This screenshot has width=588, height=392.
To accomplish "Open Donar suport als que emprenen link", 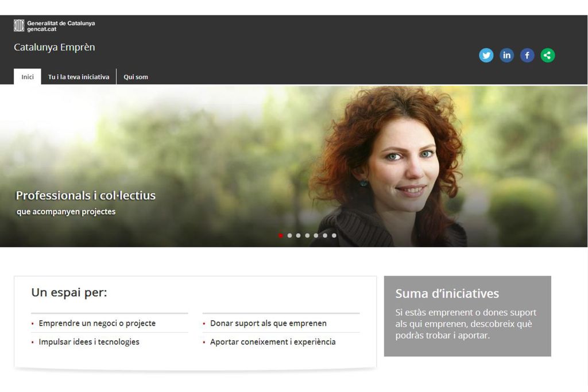I will pyautogui.click(x=268, y=323).
